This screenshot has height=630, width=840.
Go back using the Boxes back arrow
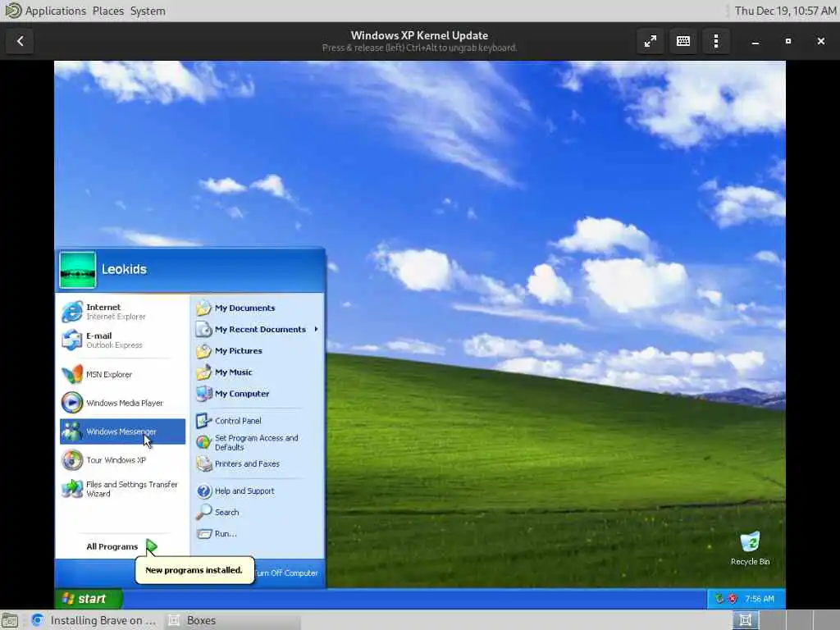(21, 41)
